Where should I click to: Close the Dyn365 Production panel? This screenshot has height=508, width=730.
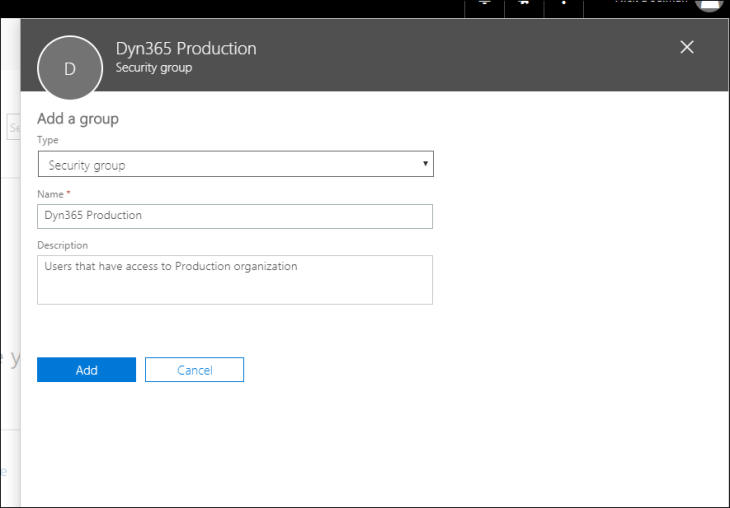coord(686,47)
